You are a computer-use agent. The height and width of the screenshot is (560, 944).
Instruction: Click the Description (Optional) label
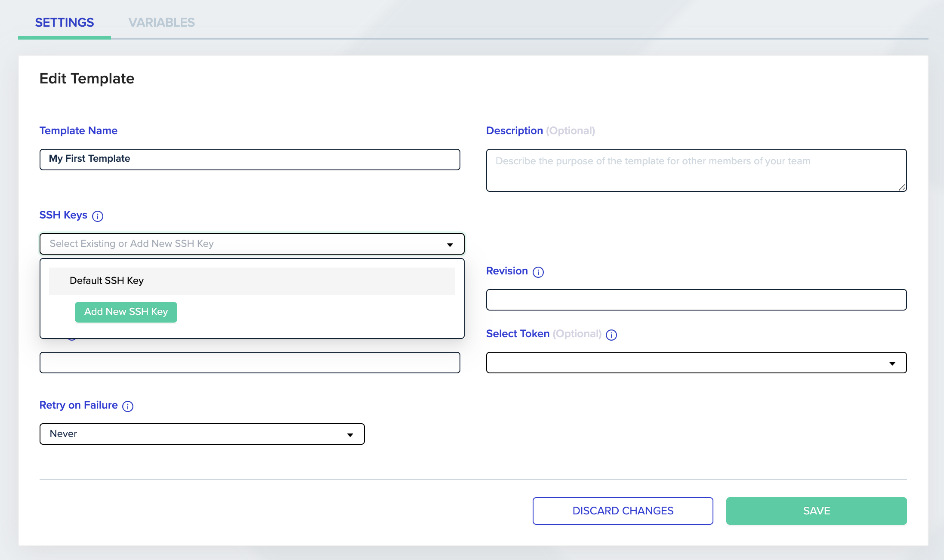click(540, 131)
